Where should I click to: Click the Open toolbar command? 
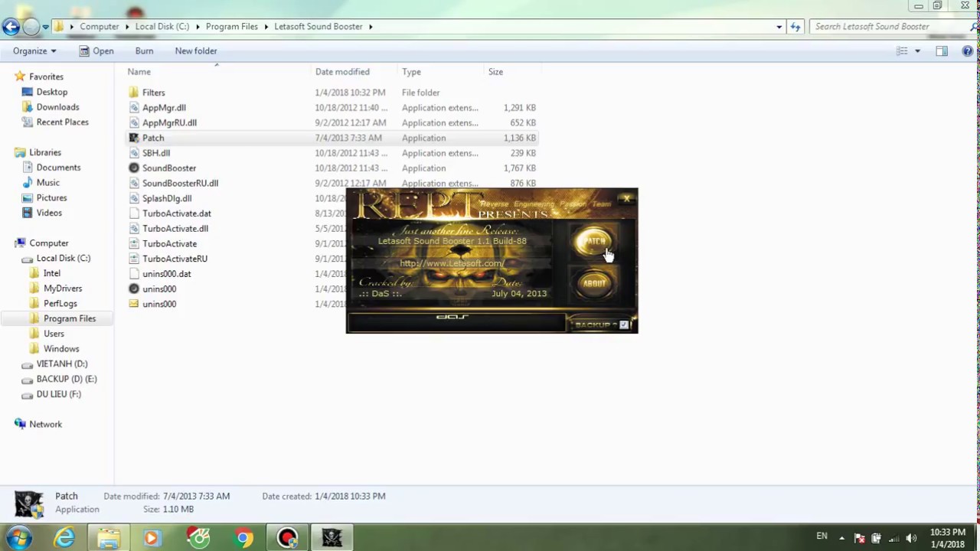point(96,51)
